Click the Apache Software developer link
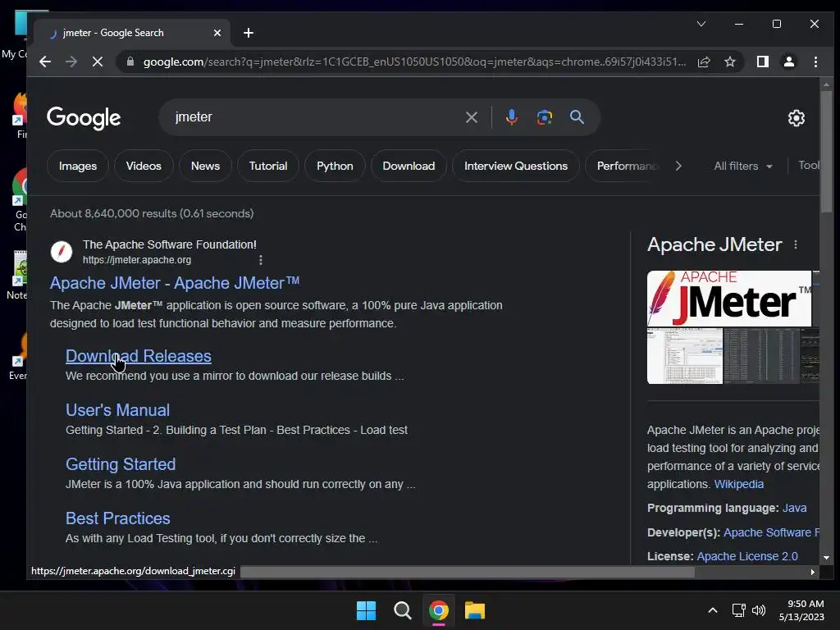The height and width of the screenshot is (630, 840). 771,532
